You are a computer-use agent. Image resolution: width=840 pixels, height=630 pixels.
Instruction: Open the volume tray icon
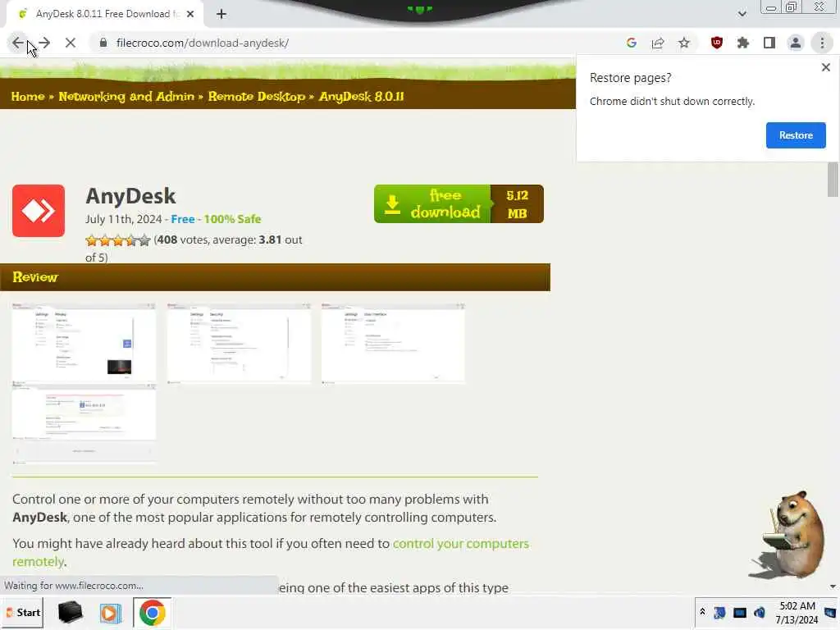tap(759, 612)
